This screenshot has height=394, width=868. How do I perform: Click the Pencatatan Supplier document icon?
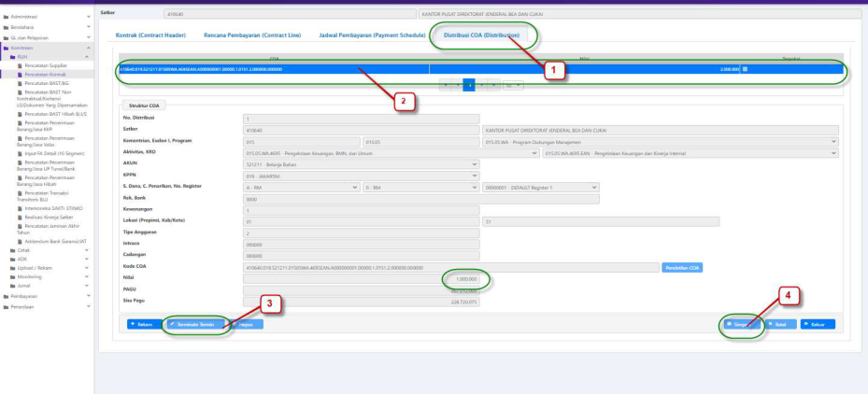tap(21, 65)
